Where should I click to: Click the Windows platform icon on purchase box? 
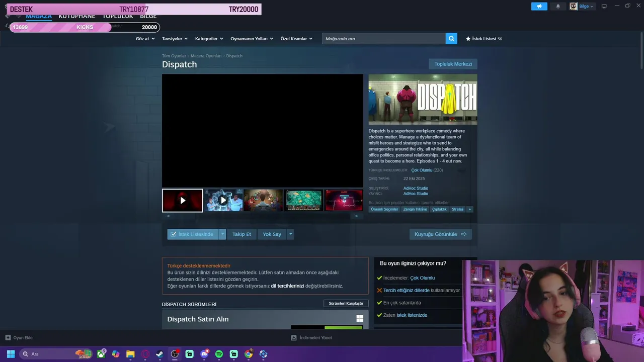pos(360,319)
